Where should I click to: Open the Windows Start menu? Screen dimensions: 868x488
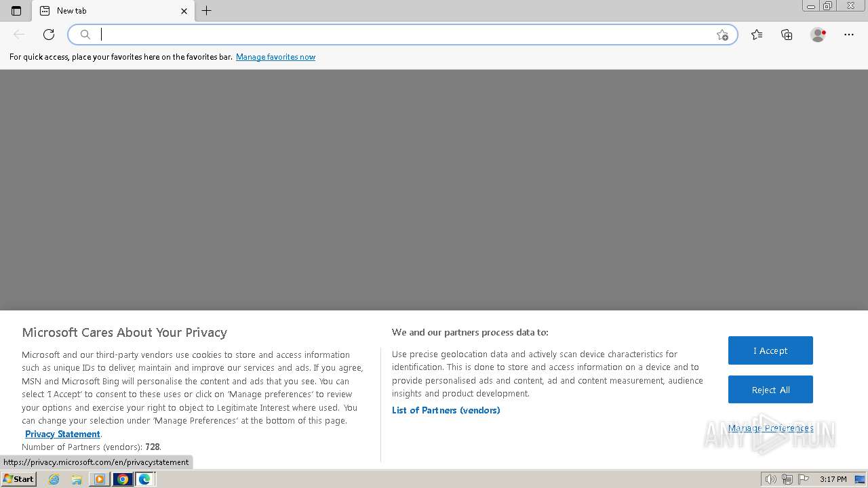pos(18,479)
